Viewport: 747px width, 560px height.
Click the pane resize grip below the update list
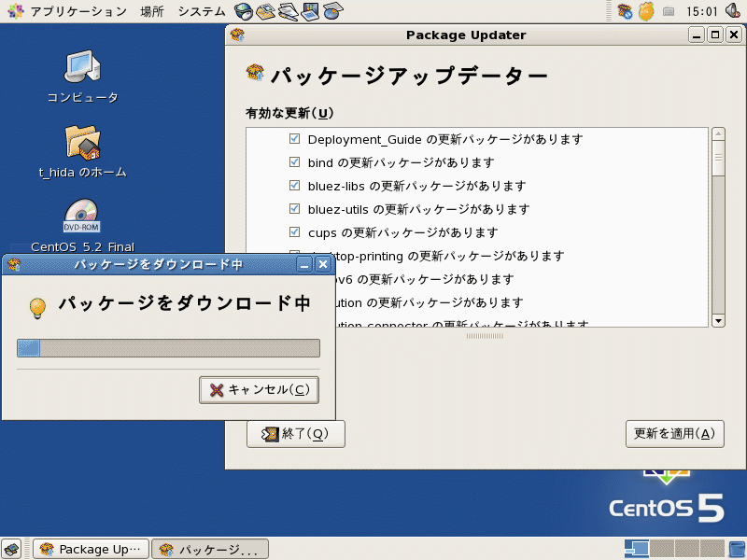coord(485,336)
